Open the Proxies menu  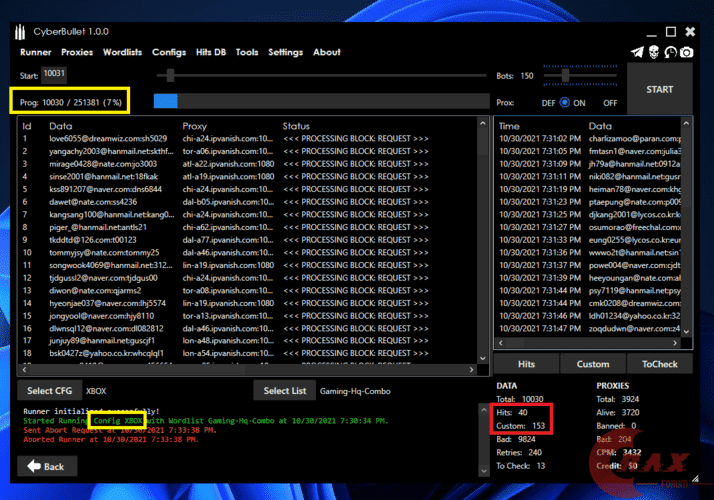click(77, 52)
